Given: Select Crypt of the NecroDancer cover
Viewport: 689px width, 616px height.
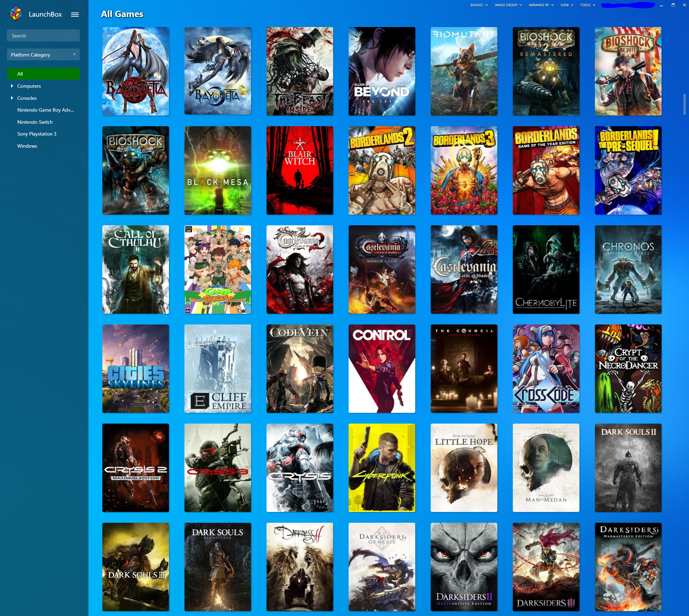Looking at the screenshot, I should pos(628,369).
